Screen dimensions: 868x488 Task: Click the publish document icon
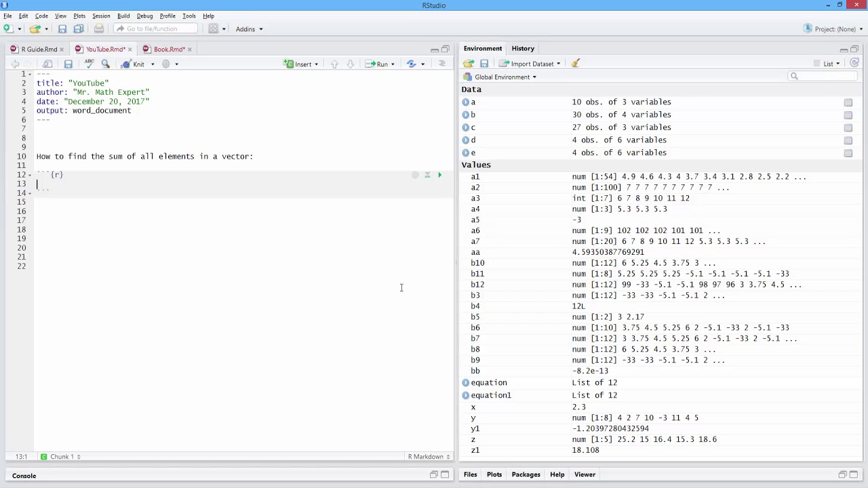(412, 64)
